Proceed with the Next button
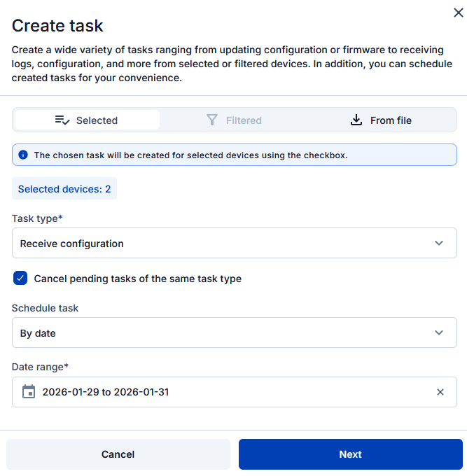 click(x=350, y=454)
